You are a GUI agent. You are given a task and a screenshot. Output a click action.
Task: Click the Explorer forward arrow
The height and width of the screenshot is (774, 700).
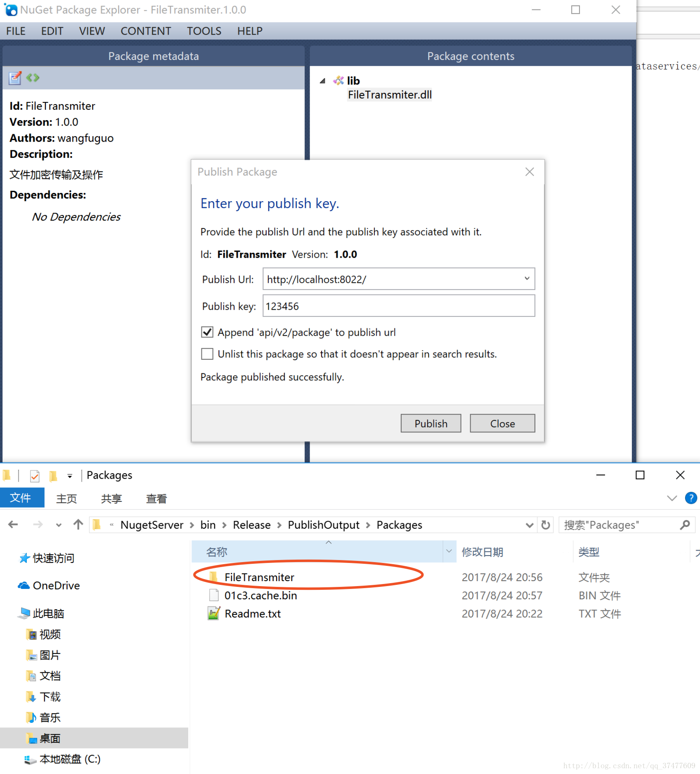38,525
